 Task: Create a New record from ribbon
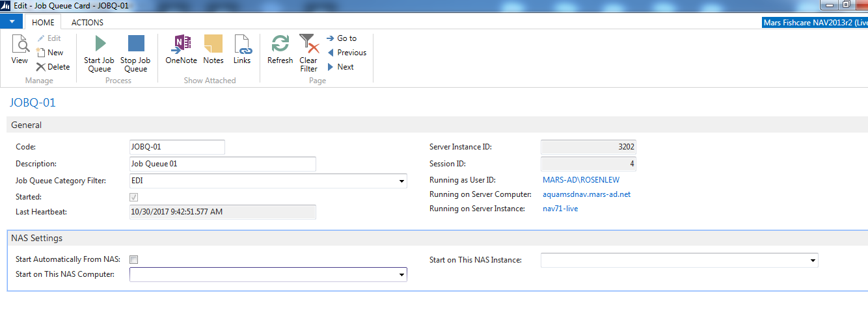50,53
